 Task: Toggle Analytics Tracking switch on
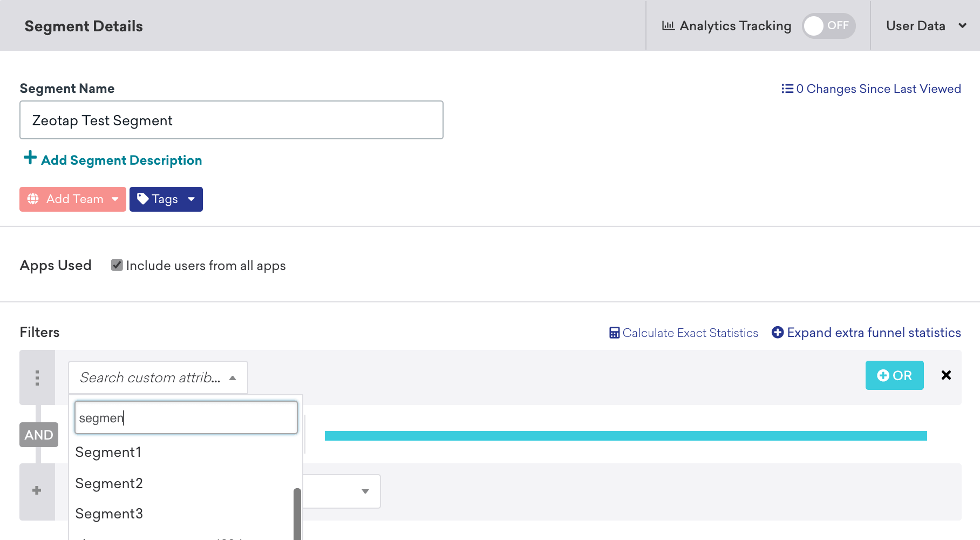click(828, 26)
